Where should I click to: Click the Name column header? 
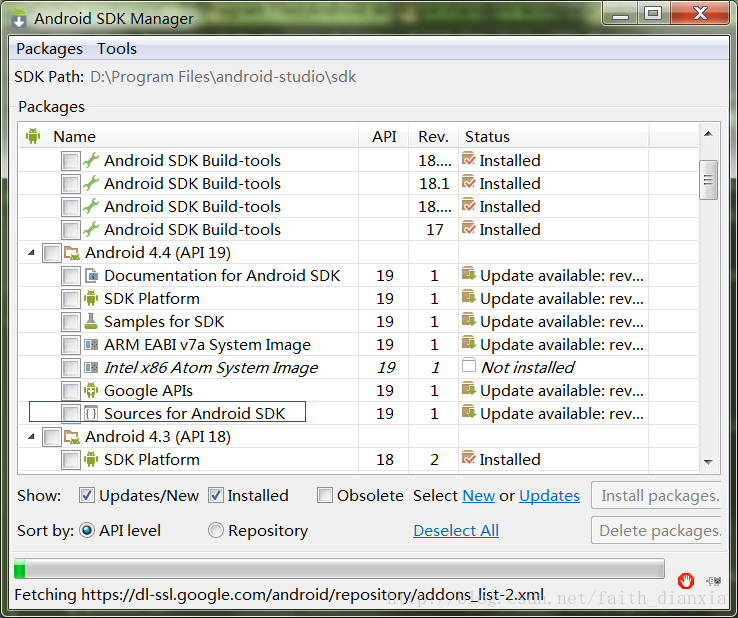pyautogui.click(x=188, y=136)
